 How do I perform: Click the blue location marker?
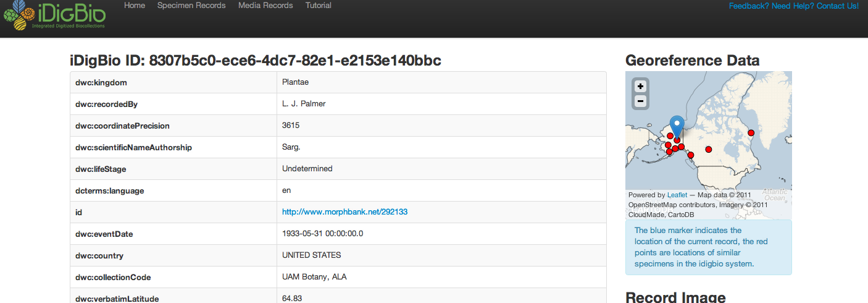point(677,126)
